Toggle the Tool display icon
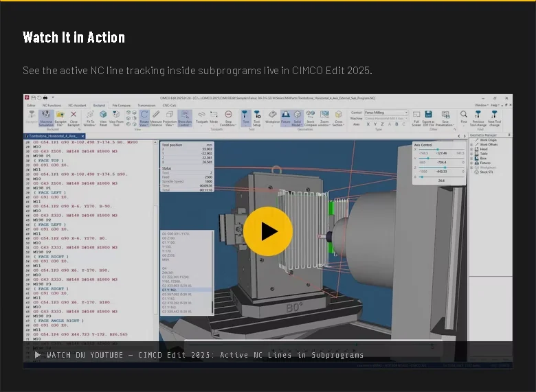 (x=246, y=117)
